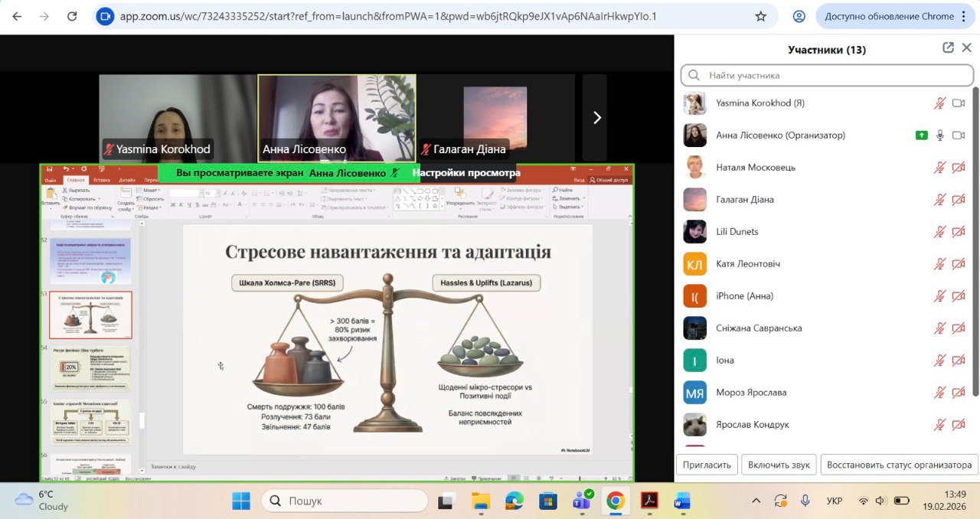980x519 pixels.
Task: Click the Пригласить button
Action: coord(707,465)
